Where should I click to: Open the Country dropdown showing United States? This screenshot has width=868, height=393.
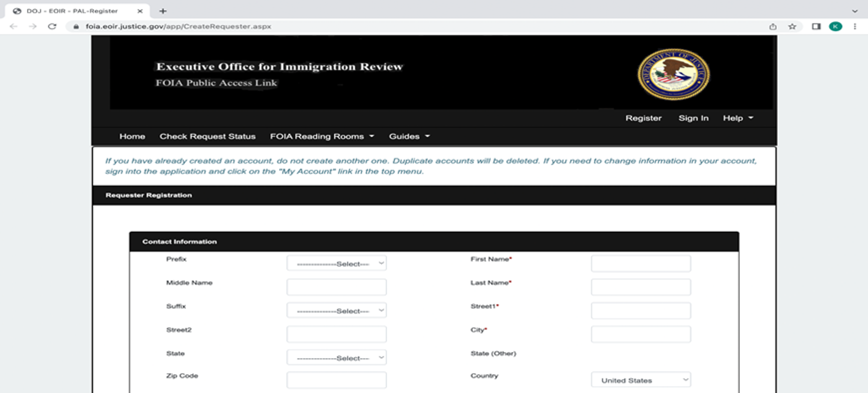coord(641,380)
